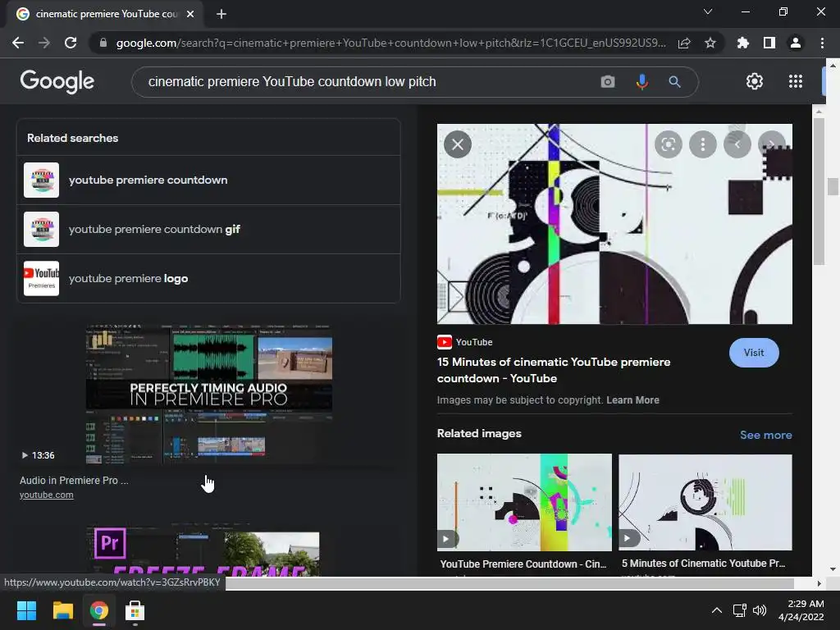Open 15 Minutes of cinematic premiere title
The image size is (840, 630).
tap(554, 370)
